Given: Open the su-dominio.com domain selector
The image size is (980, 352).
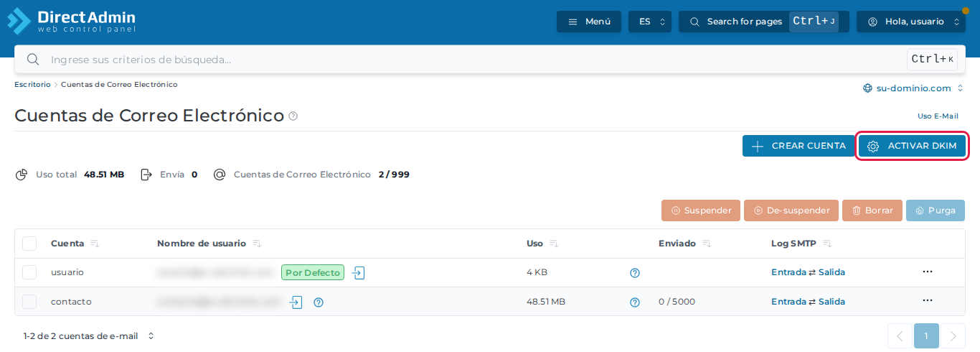Looking at the screenshot, I should 913,88.
